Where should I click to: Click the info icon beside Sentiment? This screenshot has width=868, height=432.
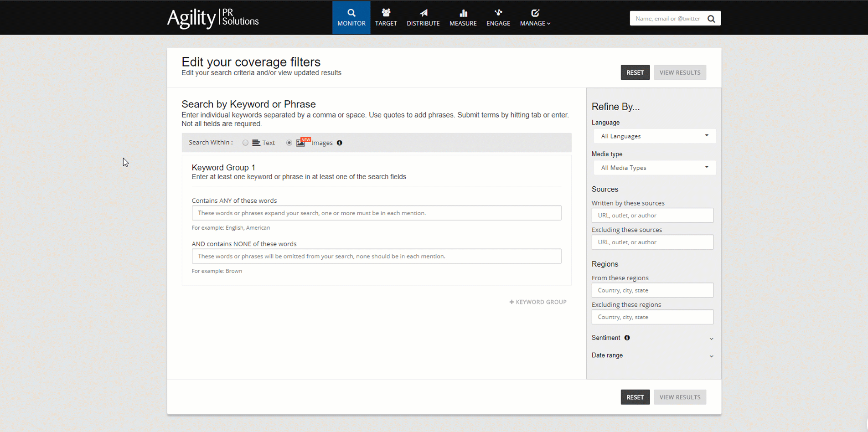(x=627, y=338)
